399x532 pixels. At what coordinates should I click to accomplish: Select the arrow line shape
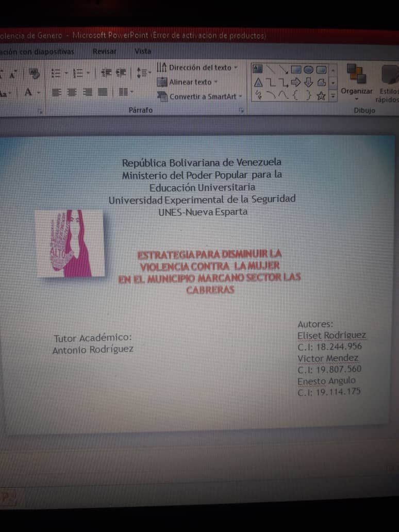pyautogui.click(x=284, y=70)
